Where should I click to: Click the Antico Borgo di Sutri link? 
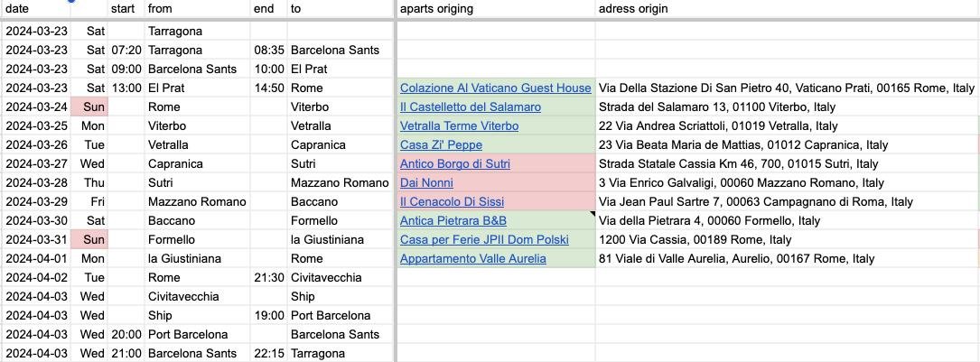454,164
